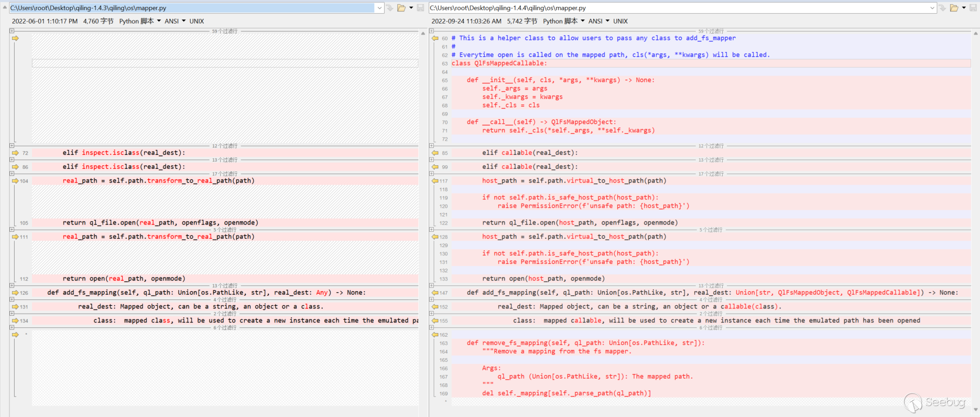Image resolution: width=980 pixels, height=417 pixels.
Task: Click top left yellow copy-to-right arrow
Action: click(x=15, y=38)
